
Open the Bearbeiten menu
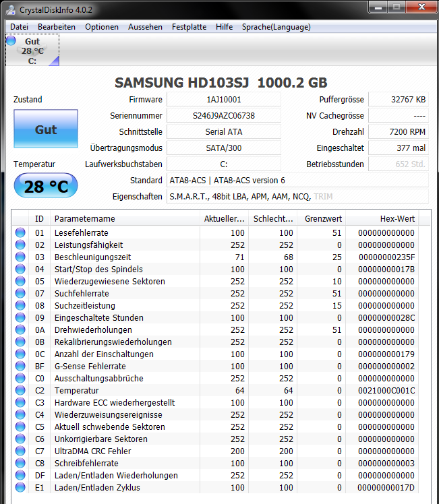tap(57, 27)
